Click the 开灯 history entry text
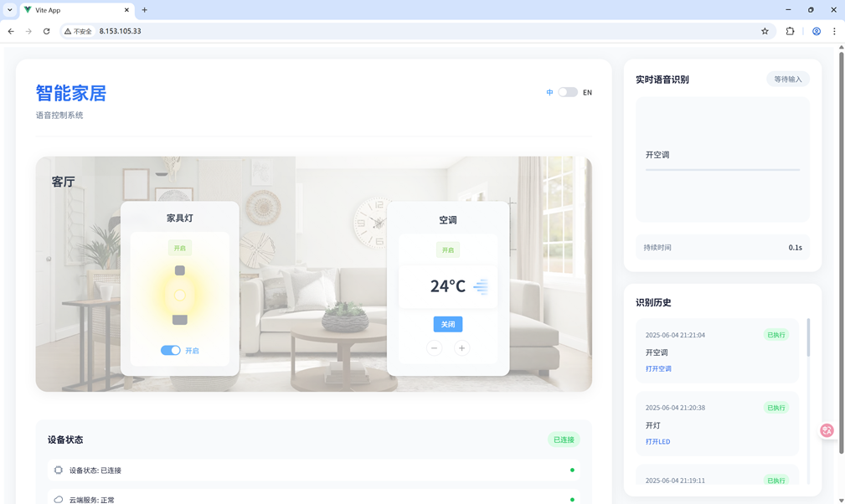Viewport: 845px width, 504px height. [x=653, y=425]
